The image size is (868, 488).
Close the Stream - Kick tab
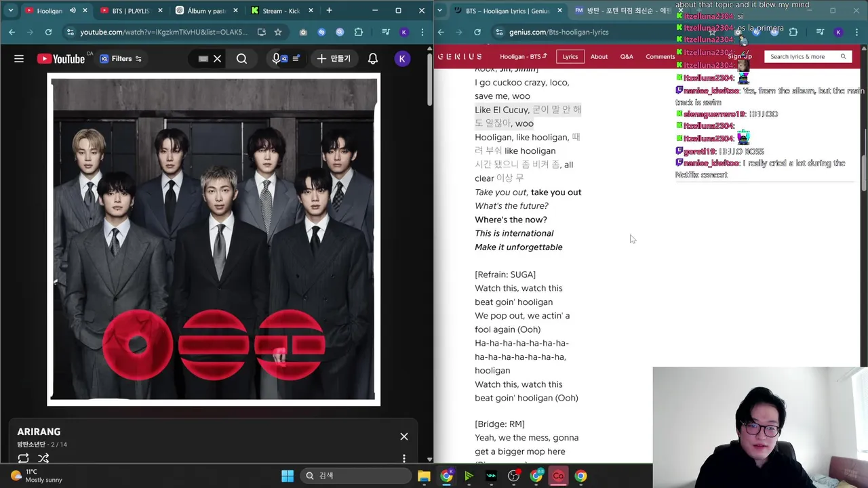[x=311, y=11]
